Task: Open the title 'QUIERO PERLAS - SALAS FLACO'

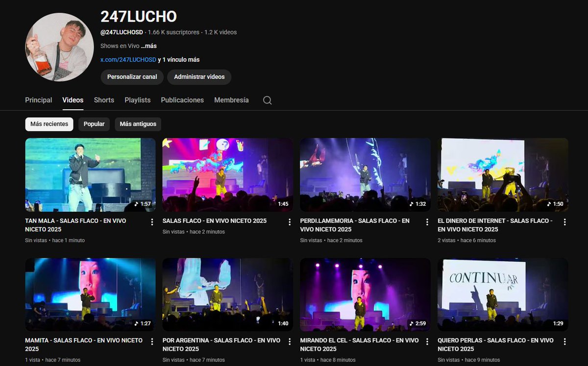Action: point(496,344)
